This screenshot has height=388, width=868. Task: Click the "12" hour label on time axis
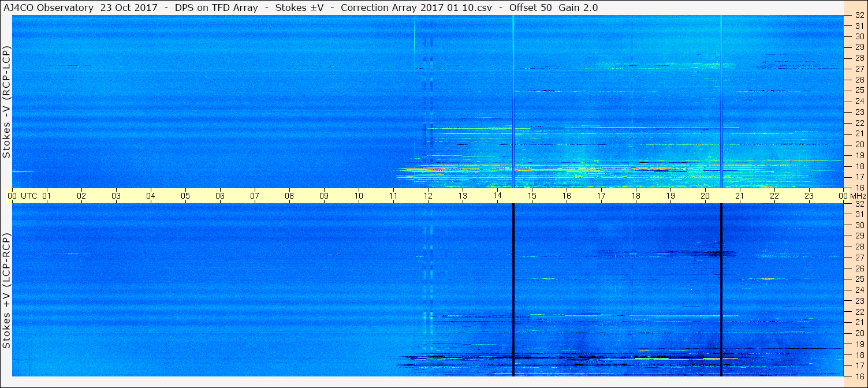[428, 196]
